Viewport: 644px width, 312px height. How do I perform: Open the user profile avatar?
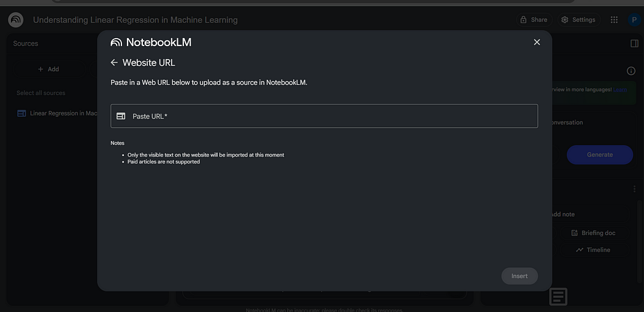click(634, 20)
